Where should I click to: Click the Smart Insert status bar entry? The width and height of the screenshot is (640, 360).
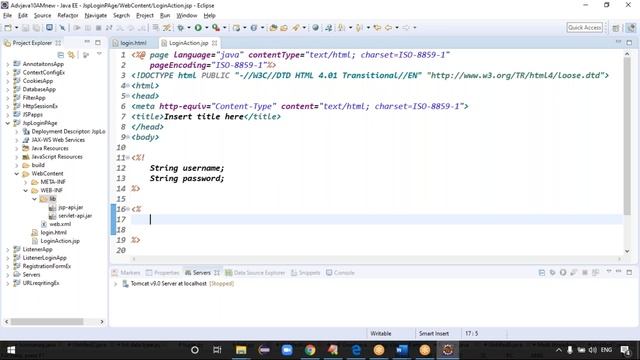tap(433, 333)
